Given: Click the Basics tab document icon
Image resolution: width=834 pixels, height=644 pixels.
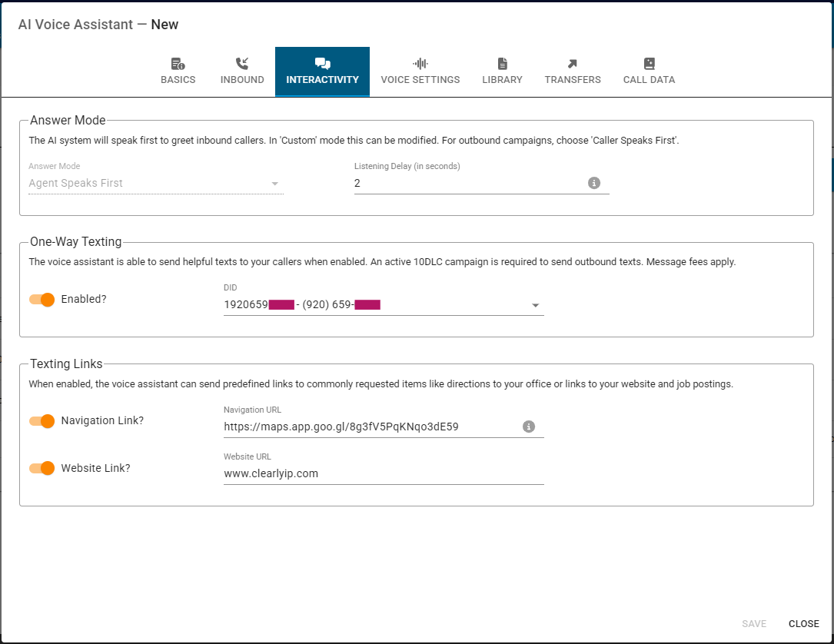Looking at the screenshot, I should 178,64.
